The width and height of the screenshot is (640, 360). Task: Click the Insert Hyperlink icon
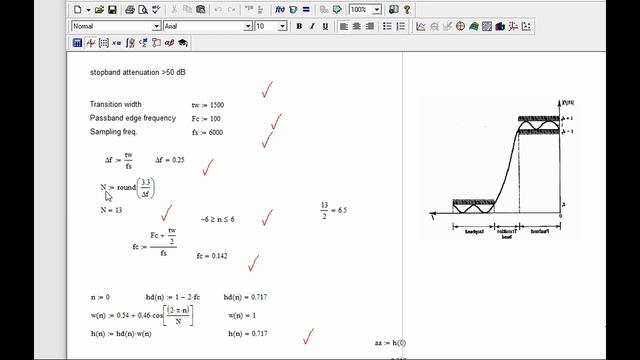coord(324,9)
